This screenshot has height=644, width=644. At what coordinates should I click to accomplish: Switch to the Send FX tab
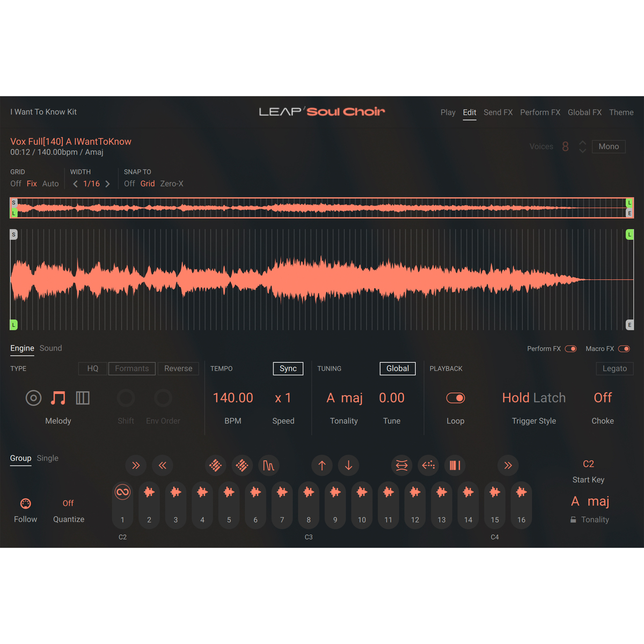497,112
